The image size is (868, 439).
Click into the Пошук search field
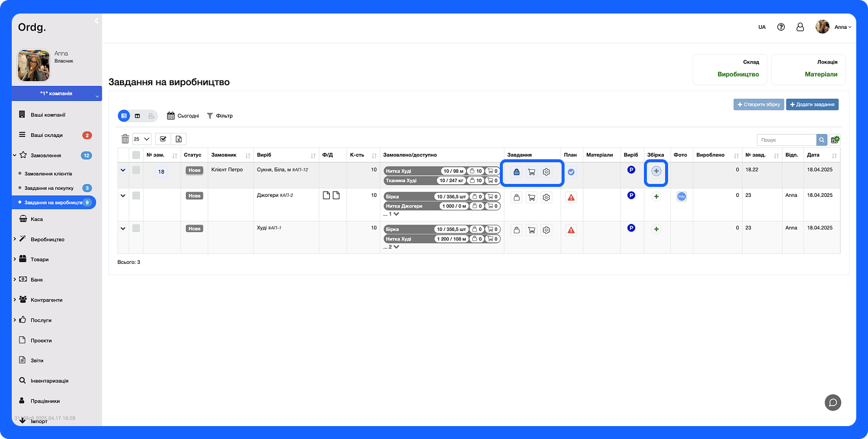point(786,140)
